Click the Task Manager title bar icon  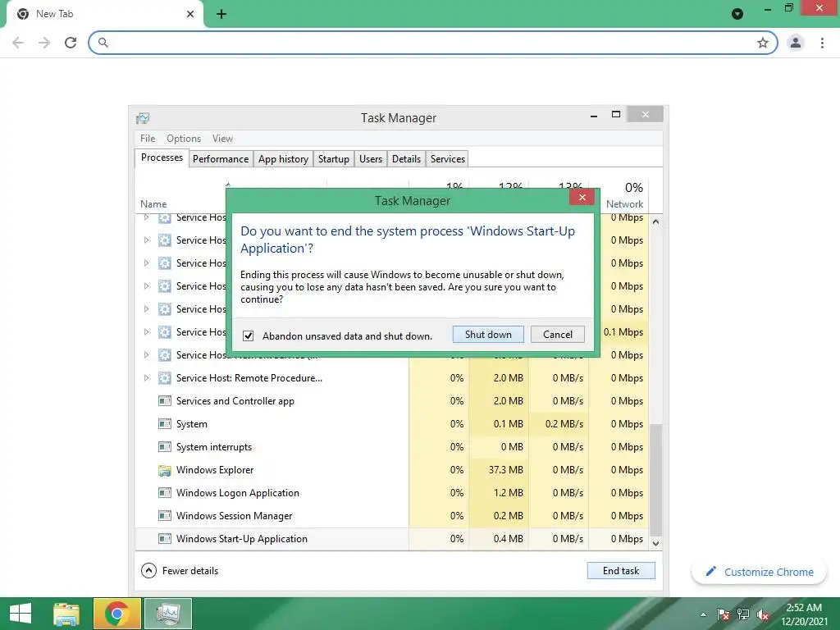coord(143,118)
